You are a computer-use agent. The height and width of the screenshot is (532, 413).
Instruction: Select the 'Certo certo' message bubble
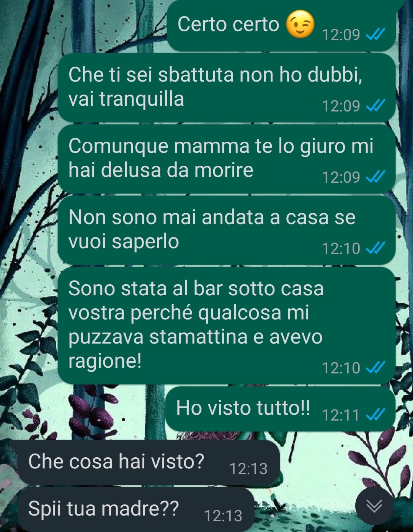coord(281,26)
